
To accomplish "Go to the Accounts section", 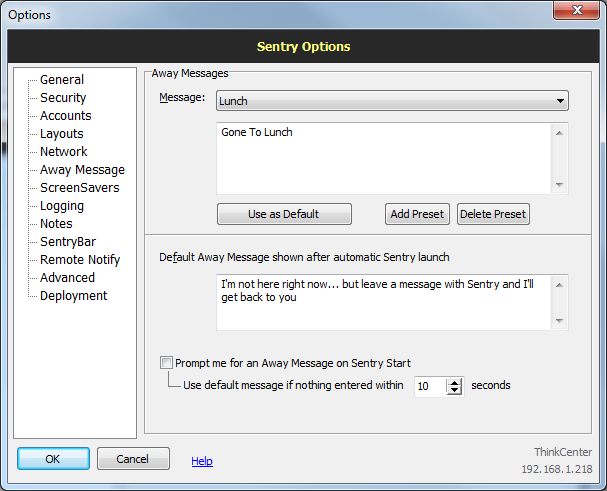I will [66, 116].
